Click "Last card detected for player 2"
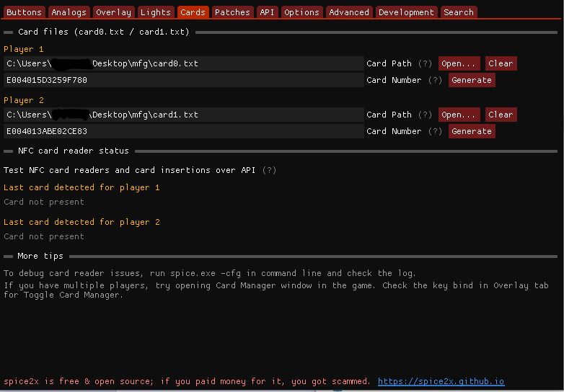564x392 pixels. [81, 222]
